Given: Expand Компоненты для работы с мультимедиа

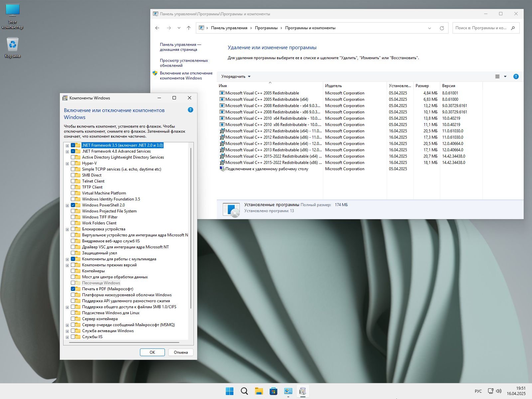Looking at the screenshot, I should pos(67,259).
